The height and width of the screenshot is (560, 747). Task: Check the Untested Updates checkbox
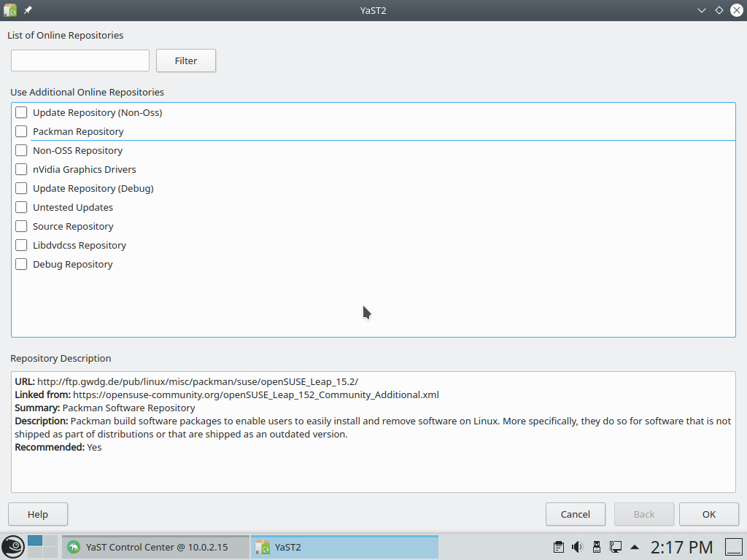[21, 207]
